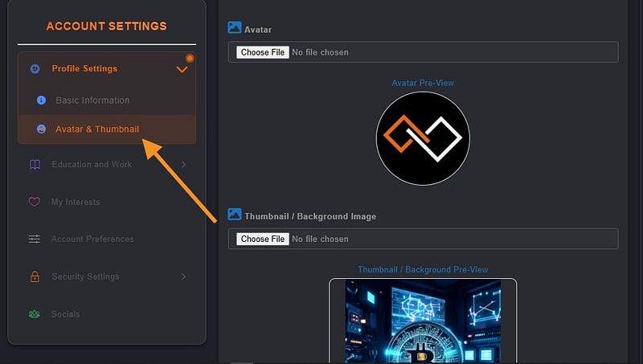The height and width of the screenshot is (364, 643).
Task: Click the Thumbnail / Background file input field
Action: (x=424, y=239)
